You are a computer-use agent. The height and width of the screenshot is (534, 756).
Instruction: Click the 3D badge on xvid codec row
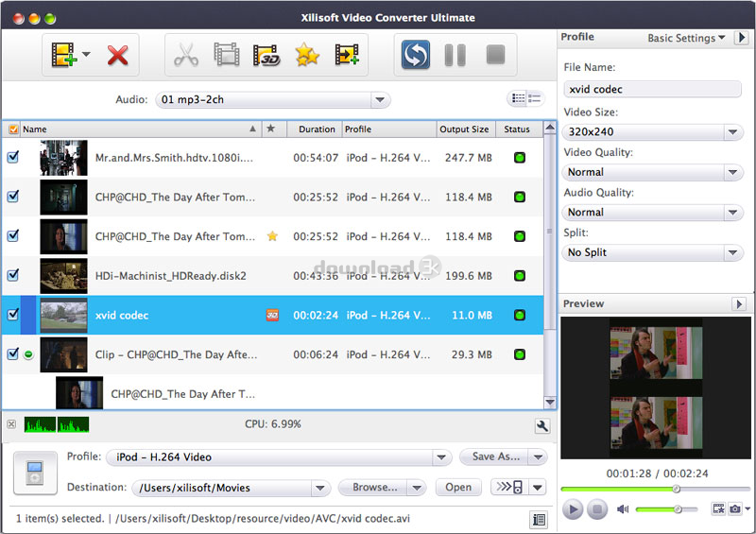click(272, 315)
